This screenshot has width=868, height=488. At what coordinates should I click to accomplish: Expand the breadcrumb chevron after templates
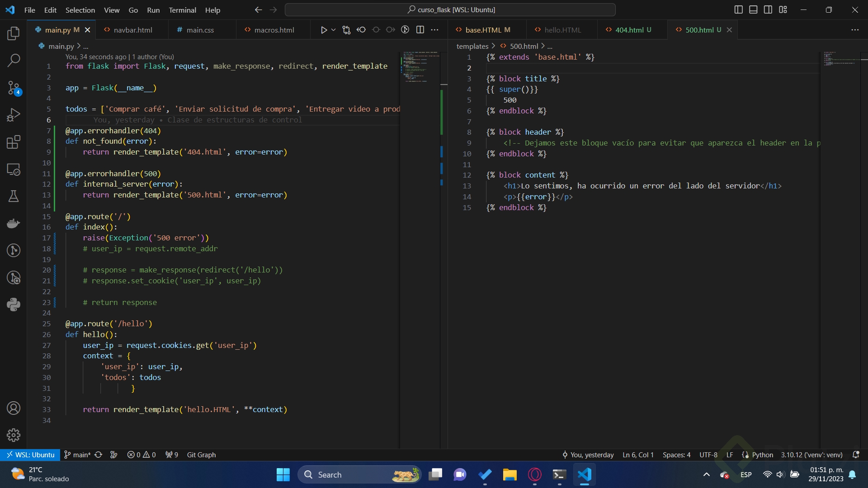point(494,46)
